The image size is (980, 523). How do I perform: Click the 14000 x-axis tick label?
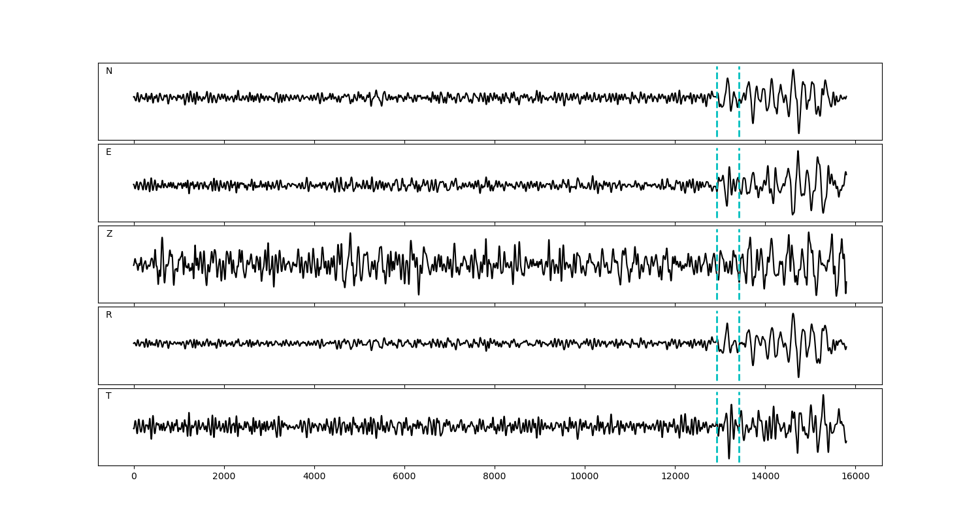point(765,477)
